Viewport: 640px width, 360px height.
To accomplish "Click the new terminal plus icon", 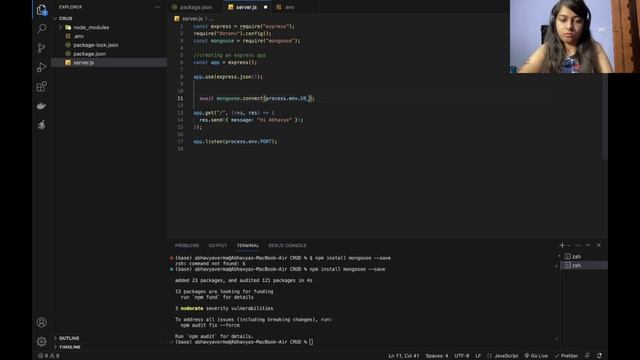I will point(562,245).
